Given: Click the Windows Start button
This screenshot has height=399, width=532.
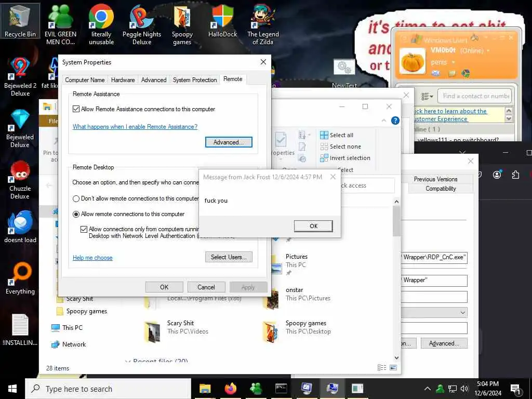Looking at the screenshot, I should [12, 389].
